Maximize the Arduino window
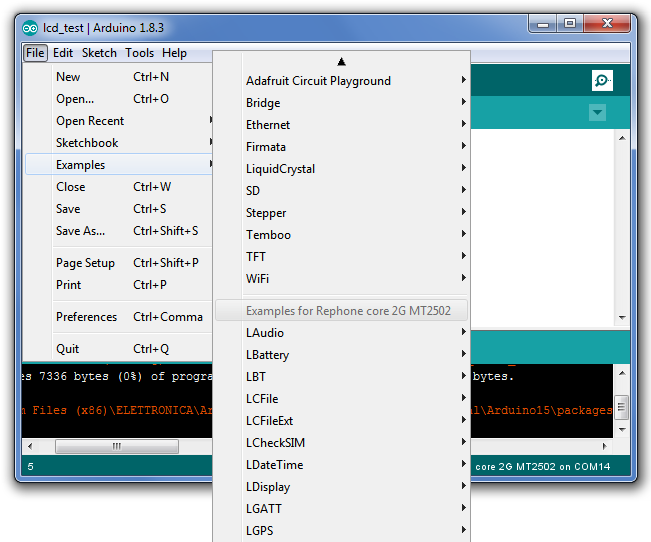 point(570,23)
